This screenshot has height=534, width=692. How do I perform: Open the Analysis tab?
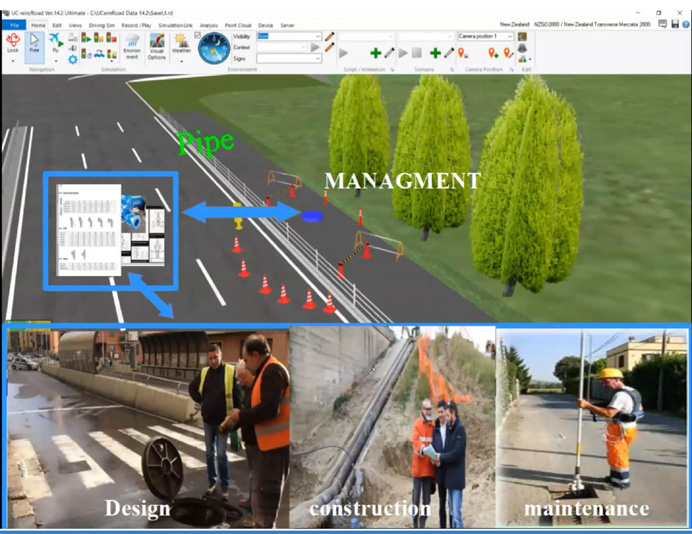209,26
